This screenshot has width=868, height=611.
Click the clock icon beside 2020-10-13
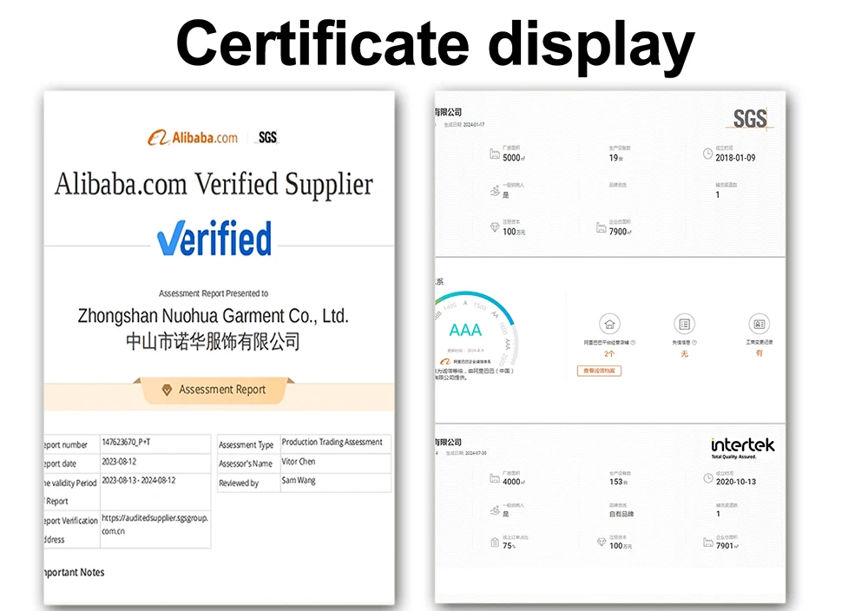pos(708,478)
